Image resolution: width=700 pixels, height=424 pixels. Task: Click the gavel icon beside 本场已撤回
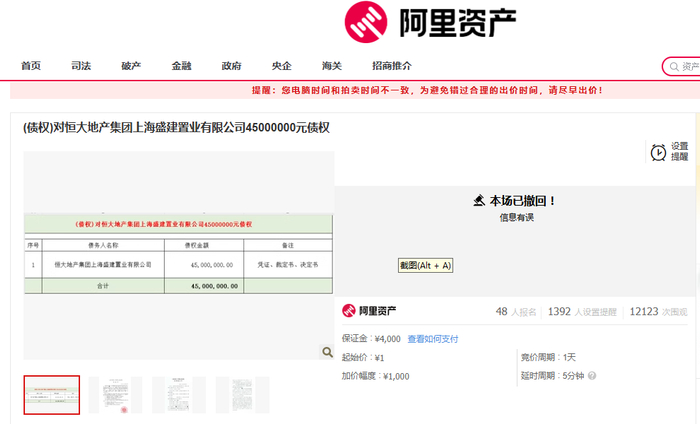479,201
